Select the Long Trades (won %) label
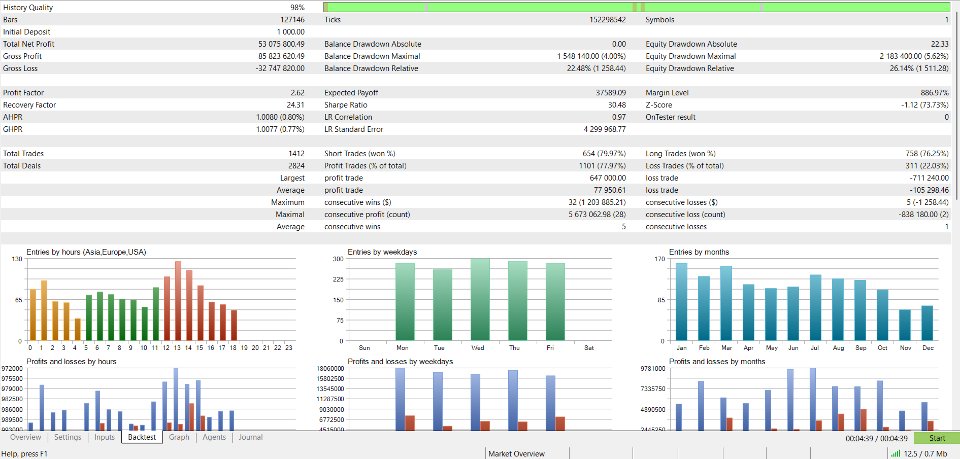This screenshot has width=960, height=459. [x=680, y=154]
